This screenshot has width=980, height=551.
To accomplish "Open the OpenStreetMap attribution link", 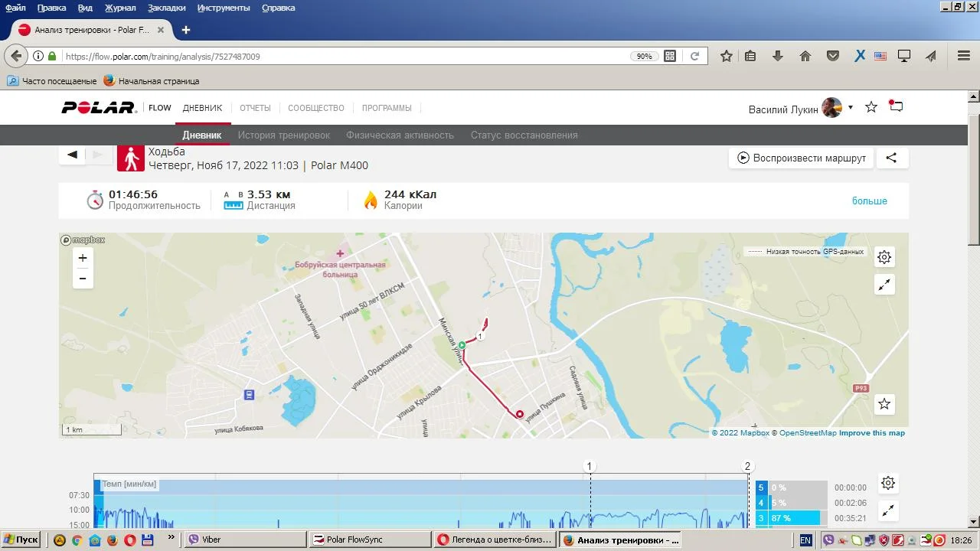I will point(808,433).
